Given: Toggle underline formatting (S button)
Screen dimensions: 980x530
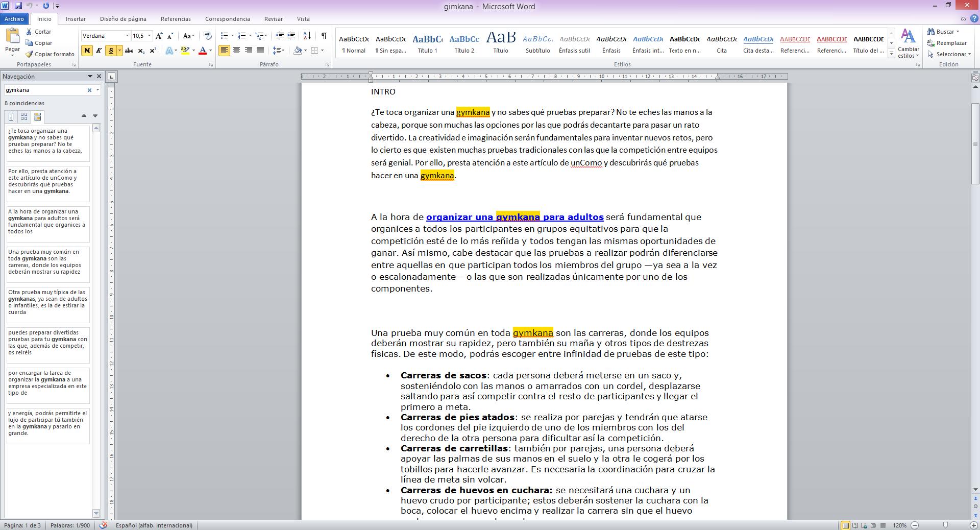Looking at the screenshot, I should (x=111, y=51).
